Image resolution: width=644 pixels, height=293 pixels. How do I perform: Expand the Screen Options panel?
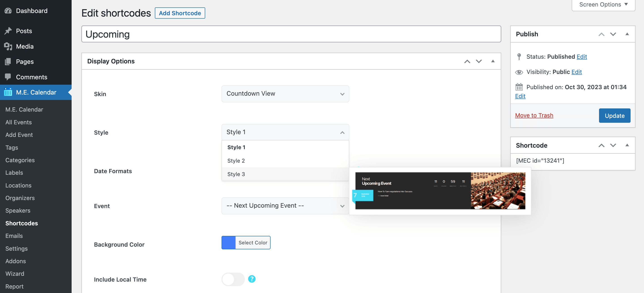pos(603,5)
